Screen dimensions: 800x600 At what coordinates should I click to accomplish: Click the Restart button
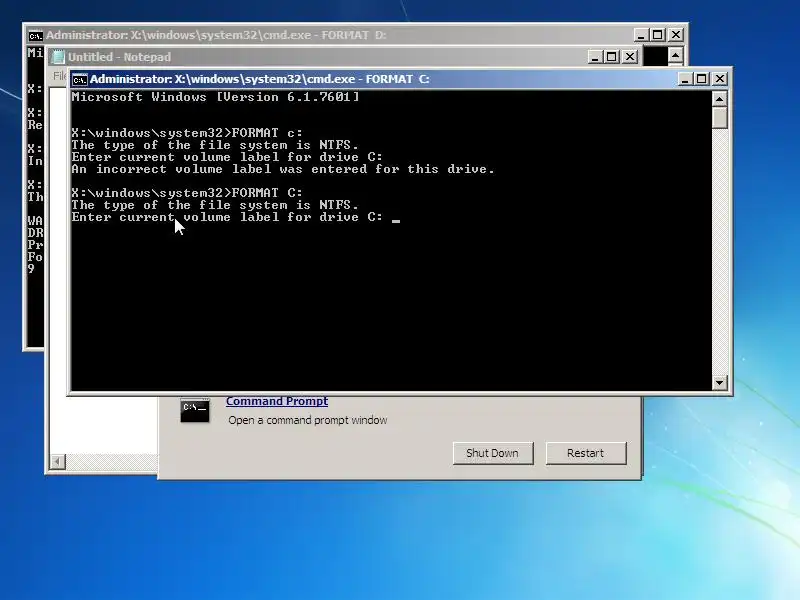point(586,453)
